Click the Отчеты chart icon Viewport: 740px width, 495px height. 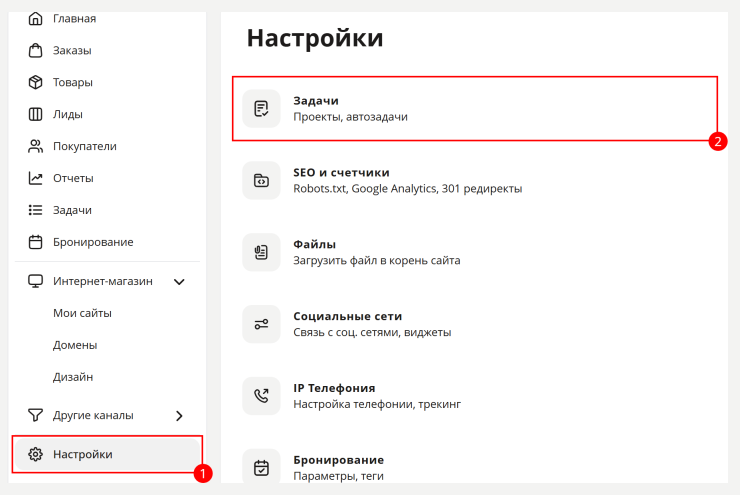35,178
